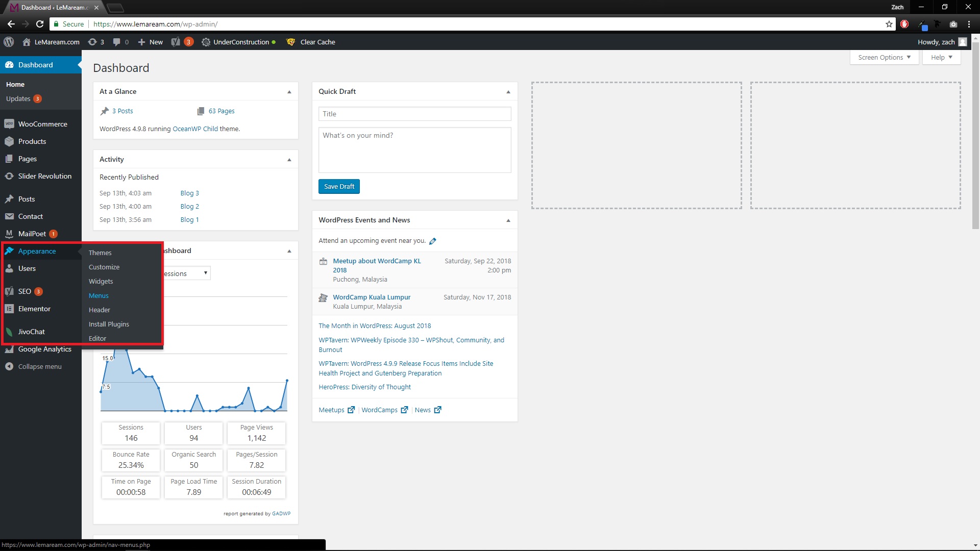Image resolution: width=980 pixels, height=551 pixels.
Task: Open the Screen Options dropdown
Action: click(884, 57)
